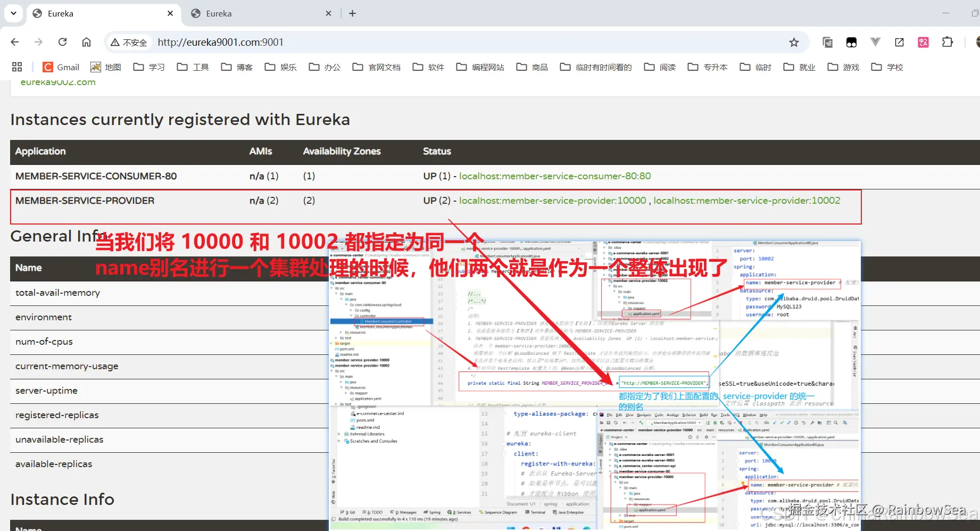
Task: Open the eureka9002.com replica link
Action: tap(58, 82)
